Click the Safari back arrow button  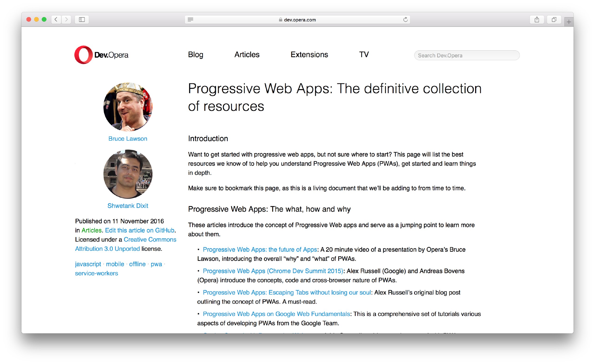(x=56, y=19)
